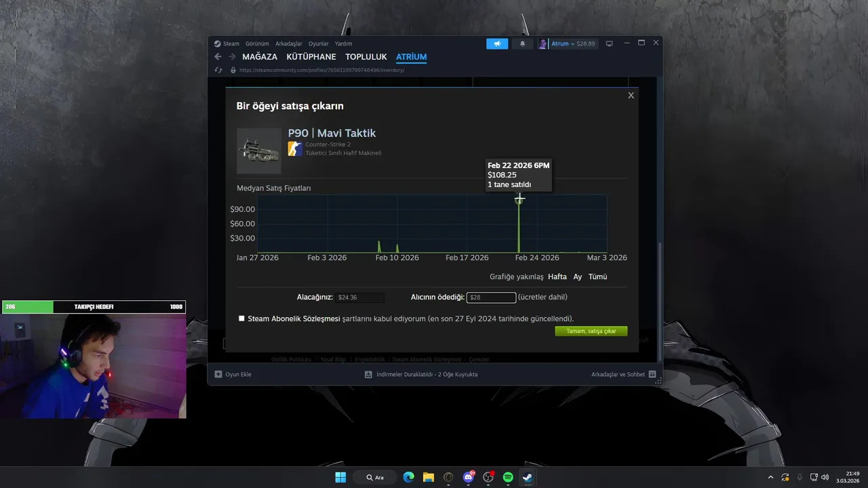Zoom graph to Hafta

557,277
